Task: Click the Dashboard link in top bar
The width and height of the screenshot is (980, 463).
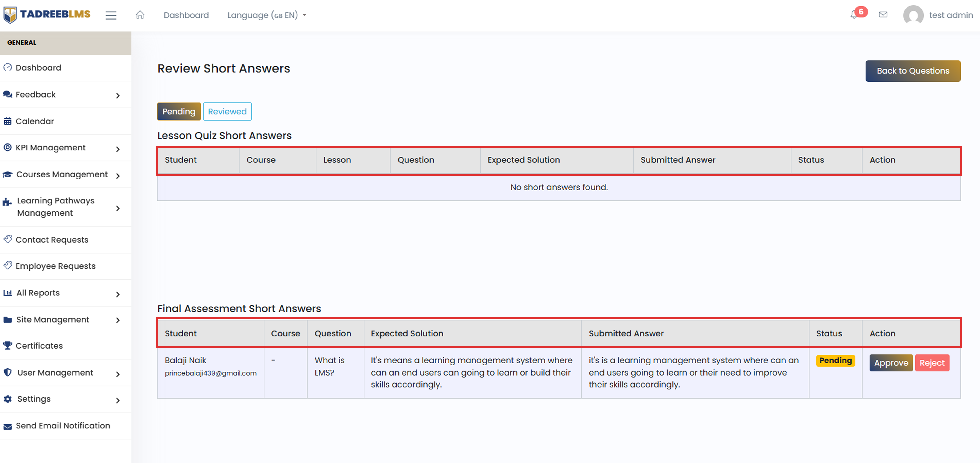Action: [x=186, y=15]
